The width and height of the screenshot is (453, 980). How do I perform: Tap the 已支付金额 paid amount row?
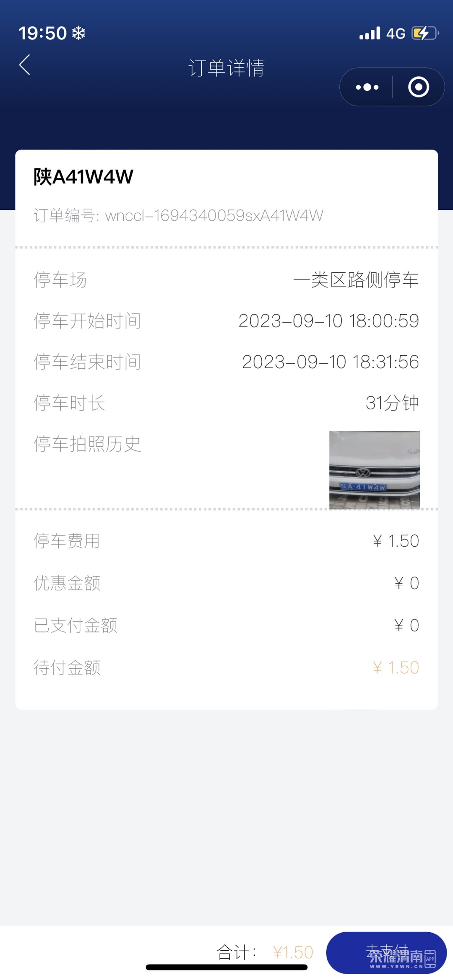pos(226,626)
